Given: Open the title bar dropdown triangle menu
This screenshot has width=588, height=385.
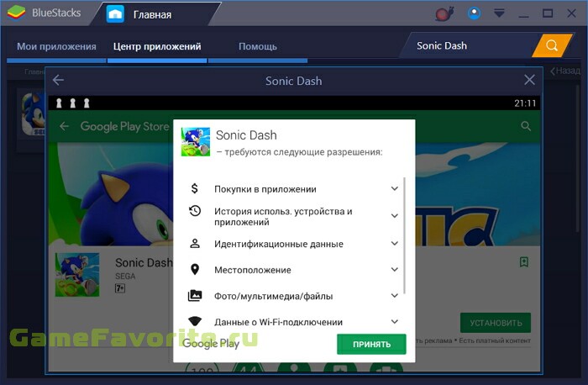Looking at the screenshot, I should coord(499,14).
